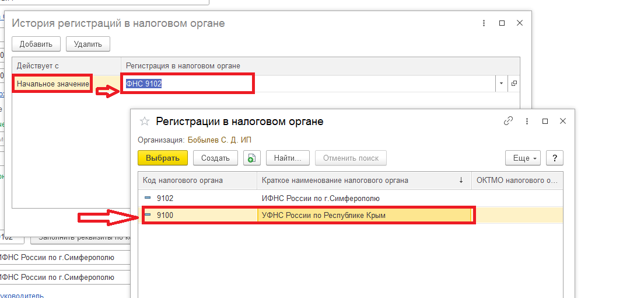This screenshot has width=644, height=298.
Task: Expand the ФНС 9102 field dropdown arrow
Action: tap(502, 84)
